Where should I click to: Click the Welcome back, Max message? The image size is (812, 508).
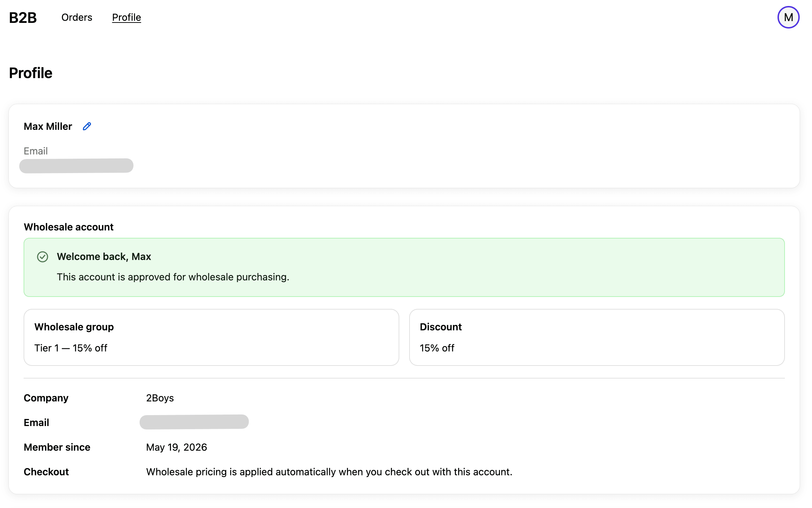click(x=104, y=256)
